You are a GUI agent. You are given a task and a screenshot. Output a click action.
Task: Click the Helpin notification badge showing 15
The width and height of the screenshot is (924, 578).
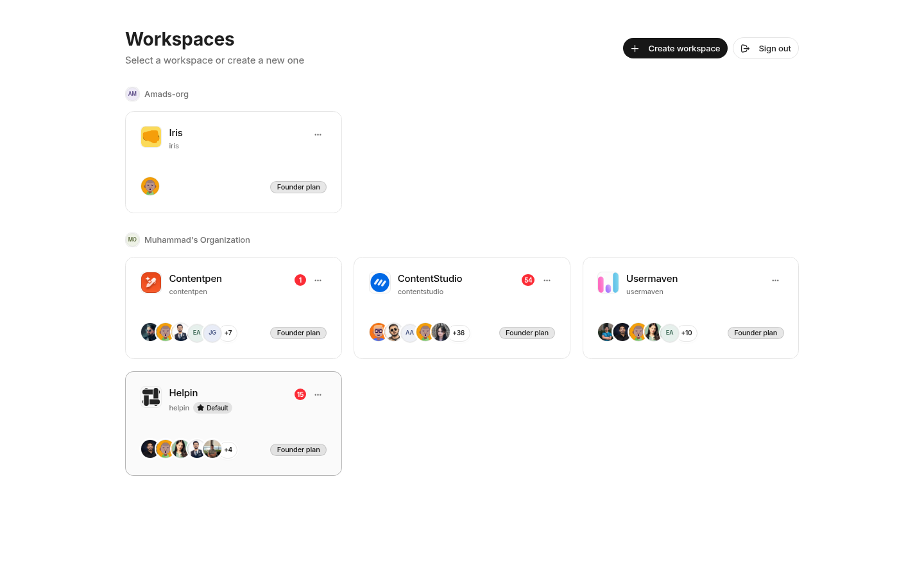coord(300,394)
